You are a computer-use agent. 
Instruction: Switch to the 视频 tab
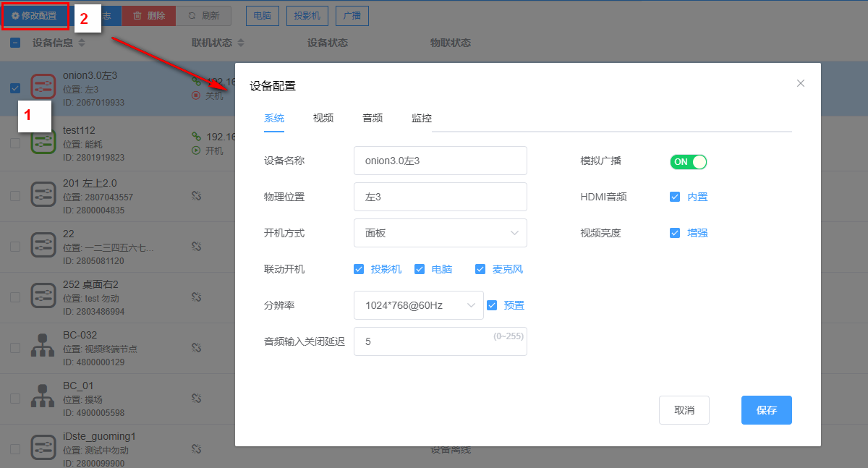[323, 118]
